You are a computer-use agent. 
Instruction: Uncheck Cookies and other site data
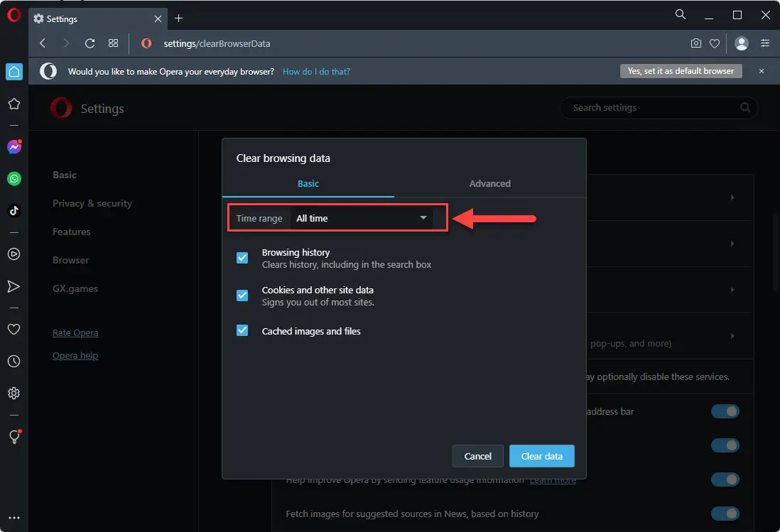point(242,295)
